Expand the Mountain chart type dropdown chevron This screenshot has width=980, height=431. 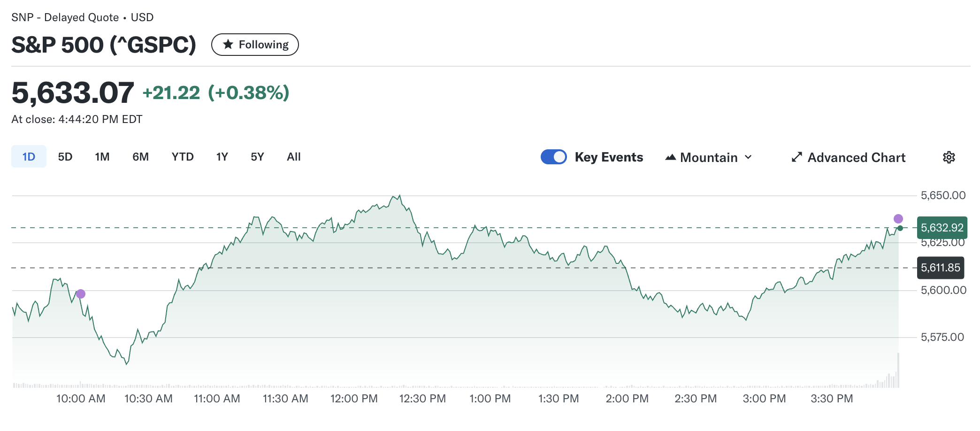[749, 157]
